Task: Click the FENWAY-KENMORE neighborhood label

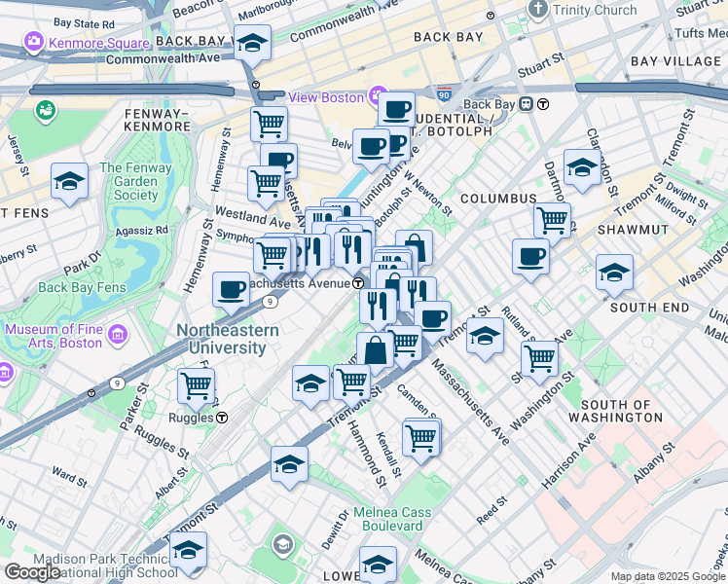Action: click(x=158, y=121)
